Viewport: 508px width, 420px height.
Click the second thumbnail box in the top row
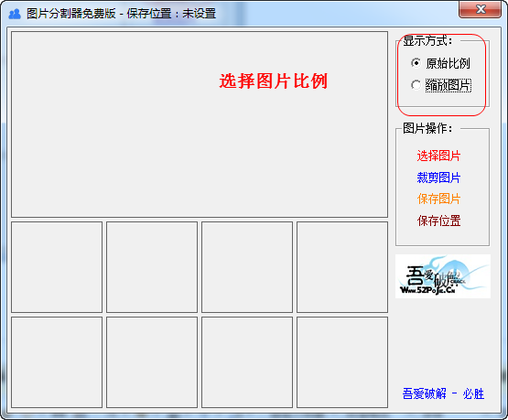[152, 267]
